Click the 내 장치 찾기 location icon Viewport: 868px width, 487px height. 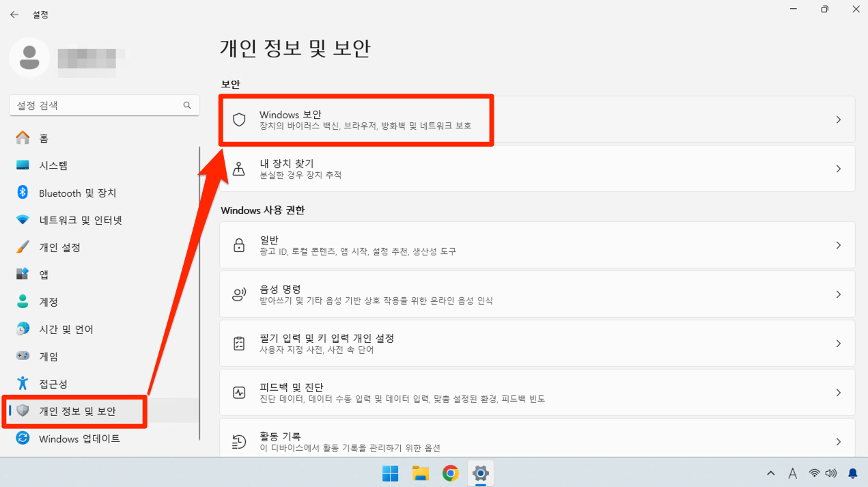coord(239,169)
